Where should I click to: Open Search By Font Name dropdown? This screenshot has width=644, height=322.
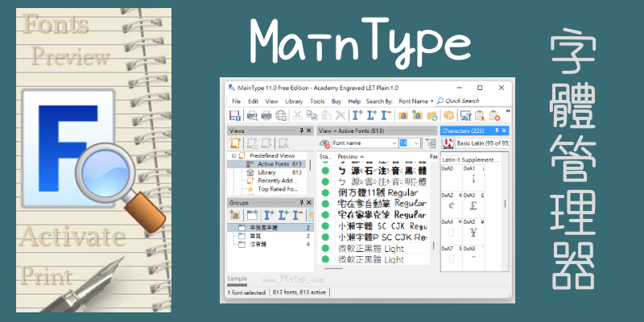(x=416, y=101)
